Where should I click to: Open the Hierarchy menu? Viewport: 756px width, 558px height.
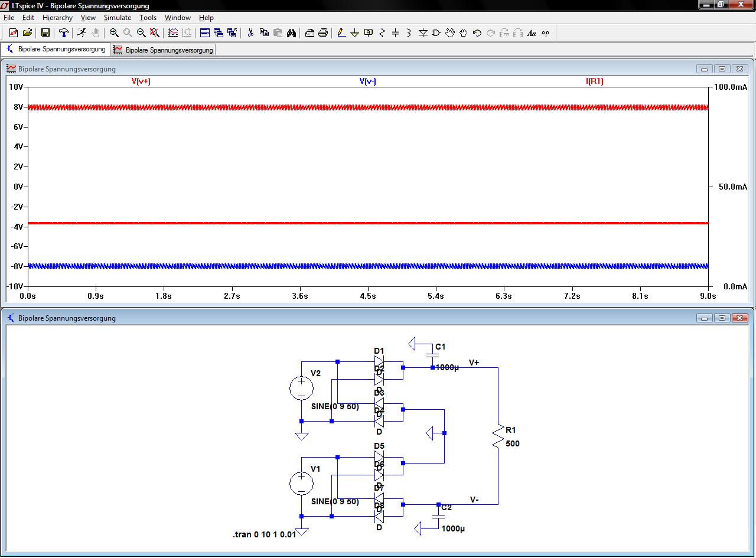pyautogui.click(x=57, y=18)
